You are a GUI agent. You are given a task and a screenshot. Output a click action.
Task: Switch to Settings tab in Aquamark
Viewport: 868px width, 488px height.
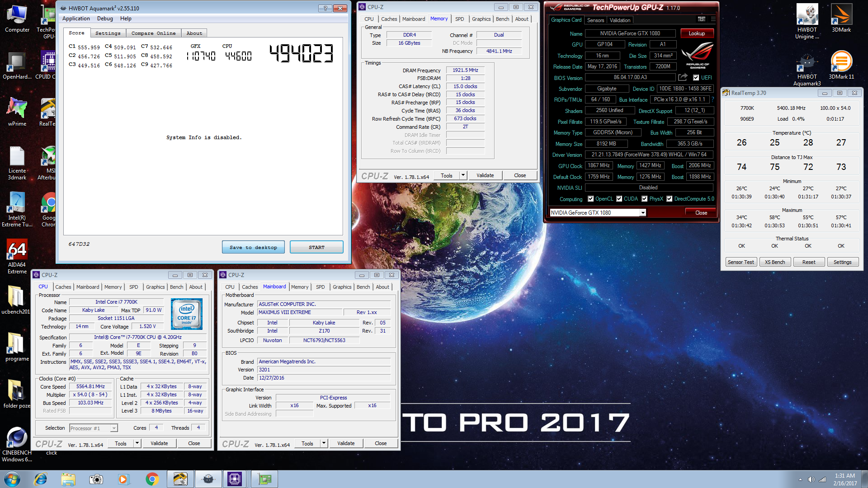[x=108, y=33]
